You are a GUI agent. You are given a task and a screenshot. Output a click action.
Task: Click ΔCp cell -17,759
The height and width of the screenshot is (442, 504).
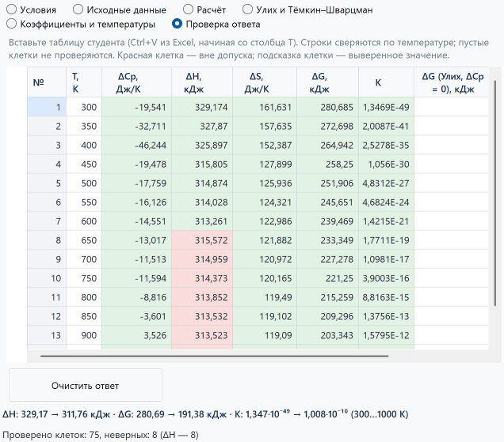[x=136, y=183]
